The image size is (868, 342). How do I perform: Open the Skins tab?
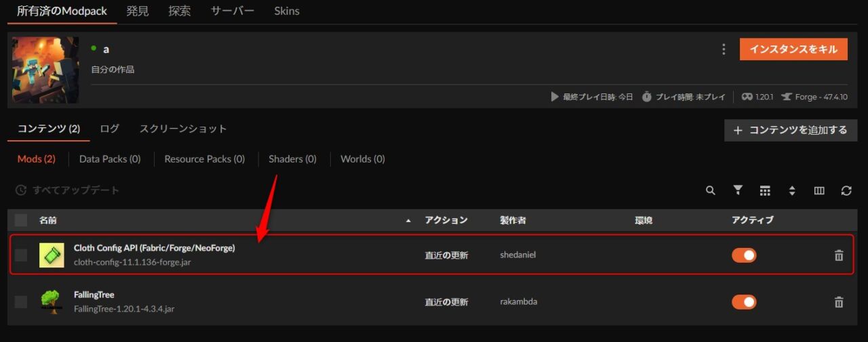click(x=287, y=11)
